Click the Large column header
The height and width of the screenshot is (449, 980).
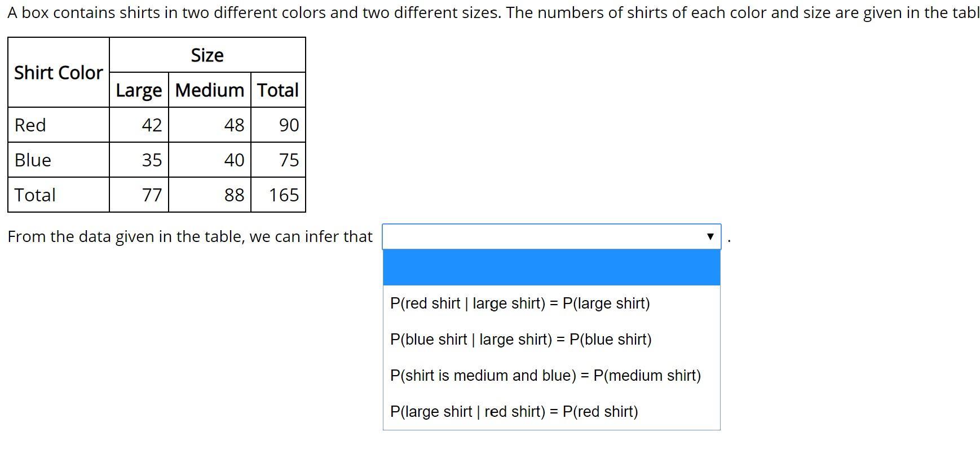click(x=139, y=90)
